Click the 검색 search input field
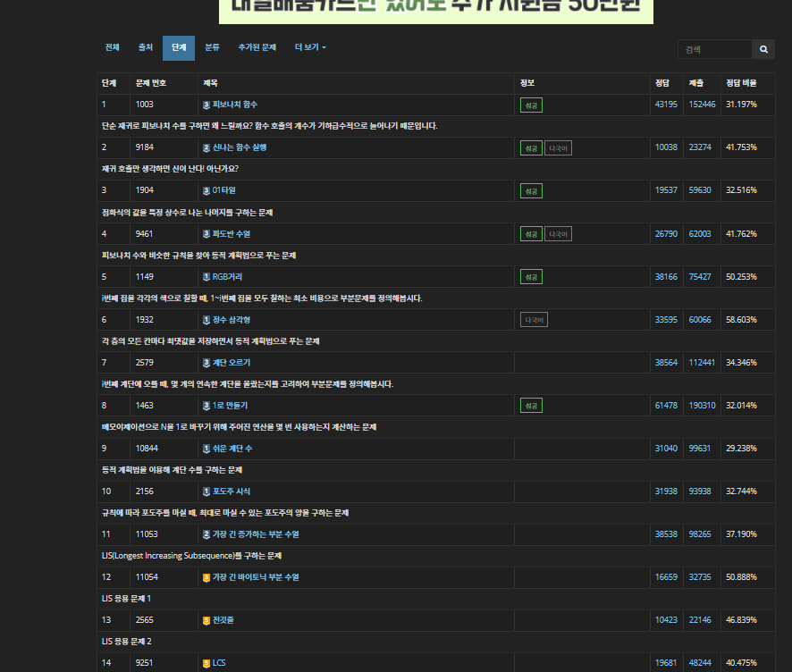Image resolution: width=792 pixels, height=672 pixels. pos(715,49)
